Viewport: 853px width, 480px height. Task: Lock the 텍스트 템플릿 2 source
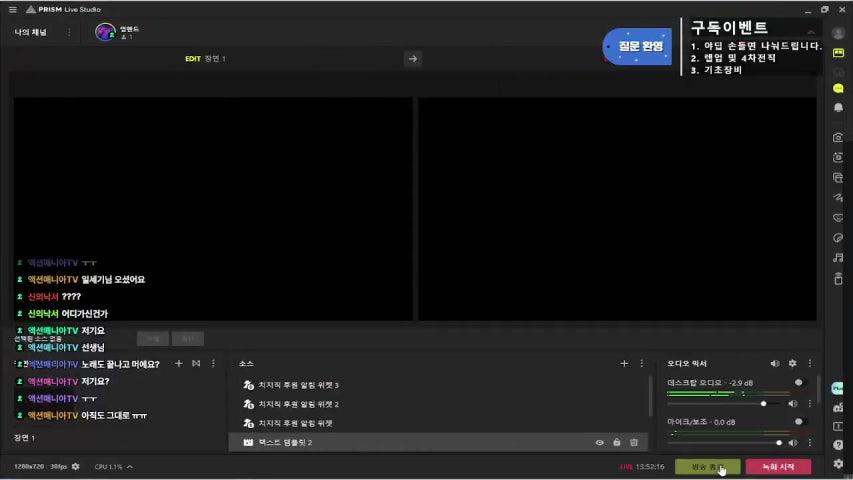point(617,442)
